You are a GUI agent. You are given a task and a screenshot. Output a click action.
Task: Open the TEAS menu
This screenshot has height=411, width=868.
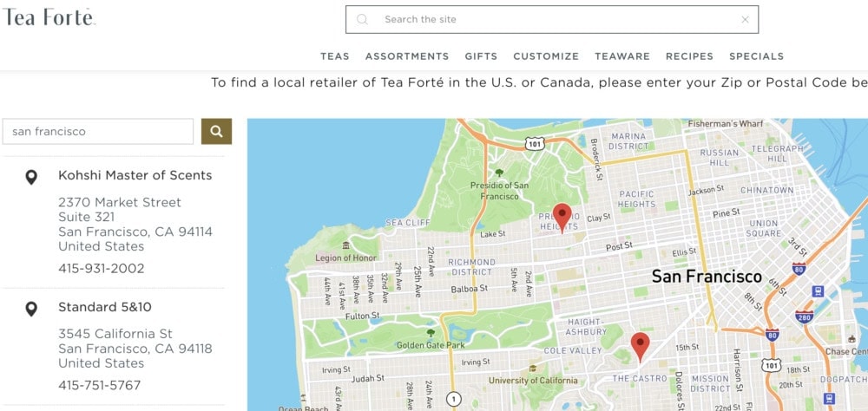coord(335,56)
